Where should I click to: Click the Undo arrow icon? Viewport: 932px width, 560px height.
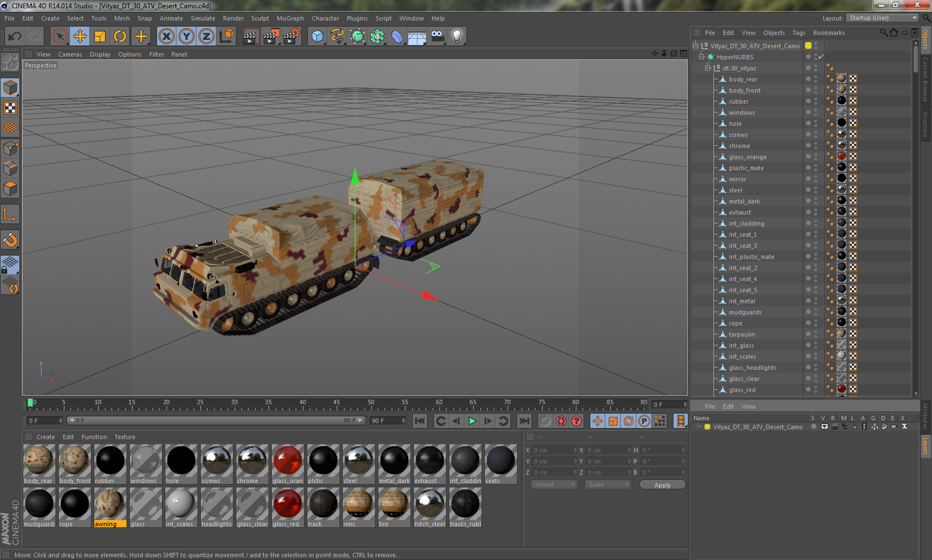point(15,37)
